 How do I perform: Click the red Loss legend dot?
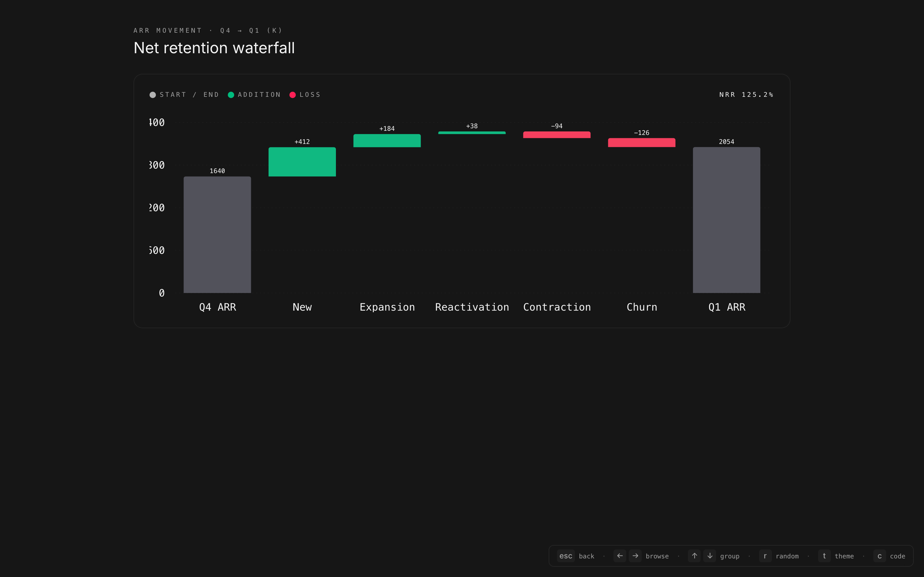pos(293,95)
